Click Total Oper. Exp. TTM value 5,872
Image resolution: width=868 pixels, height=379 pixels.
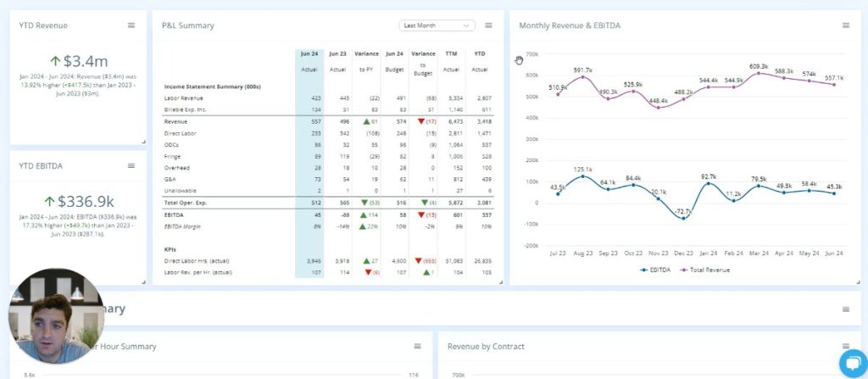point(455,203)
